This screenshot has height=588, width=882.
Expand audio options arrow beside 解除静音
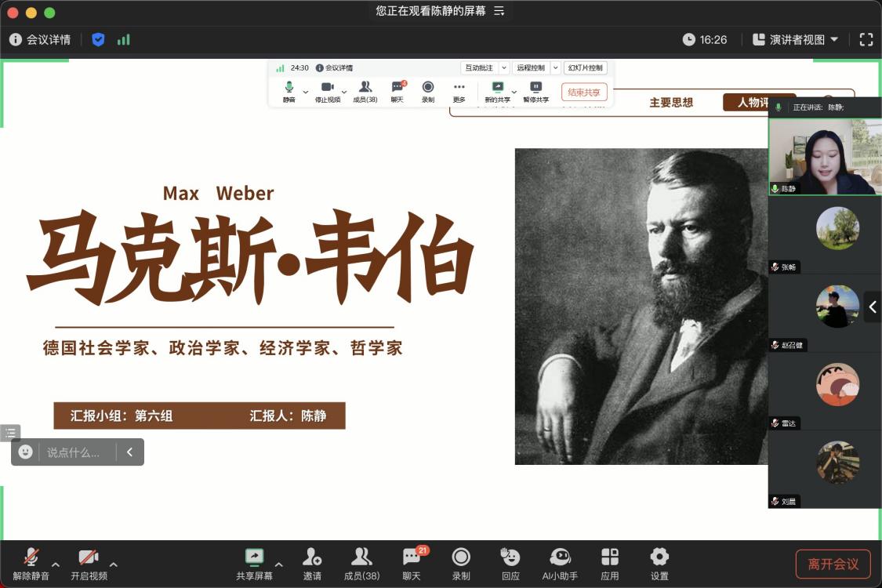pyautogui.click(x=56, y=564)
